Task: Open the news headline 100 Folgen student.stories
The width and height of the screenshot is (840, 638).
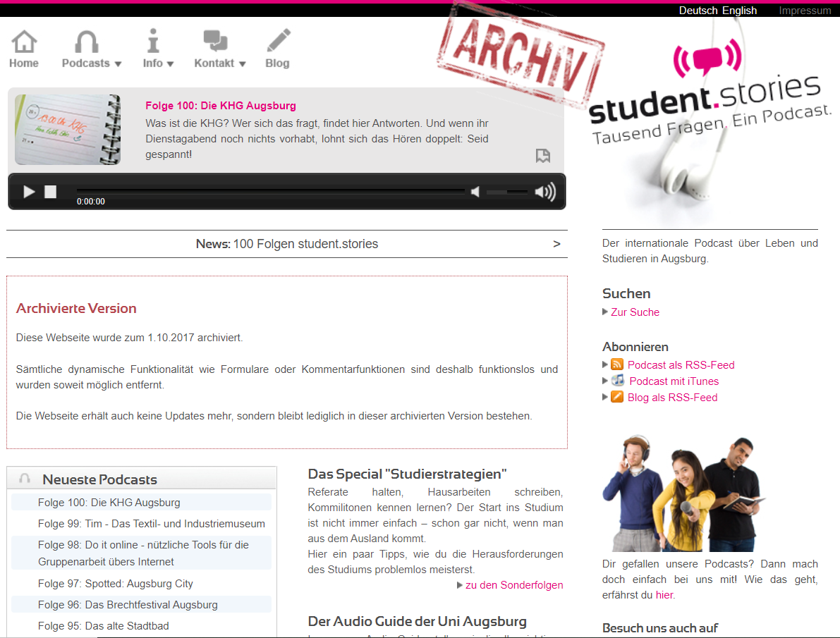Action: 306,244
